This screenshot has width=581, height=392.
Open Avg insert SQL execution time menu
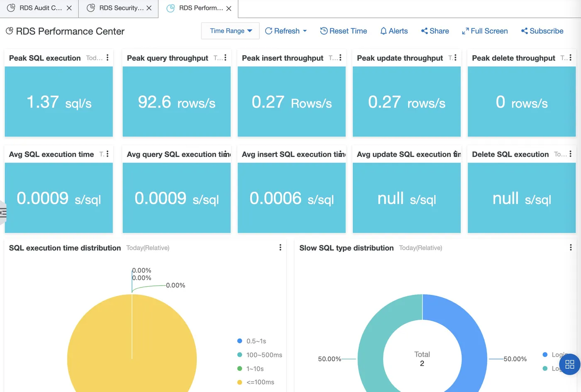point(340,154)
